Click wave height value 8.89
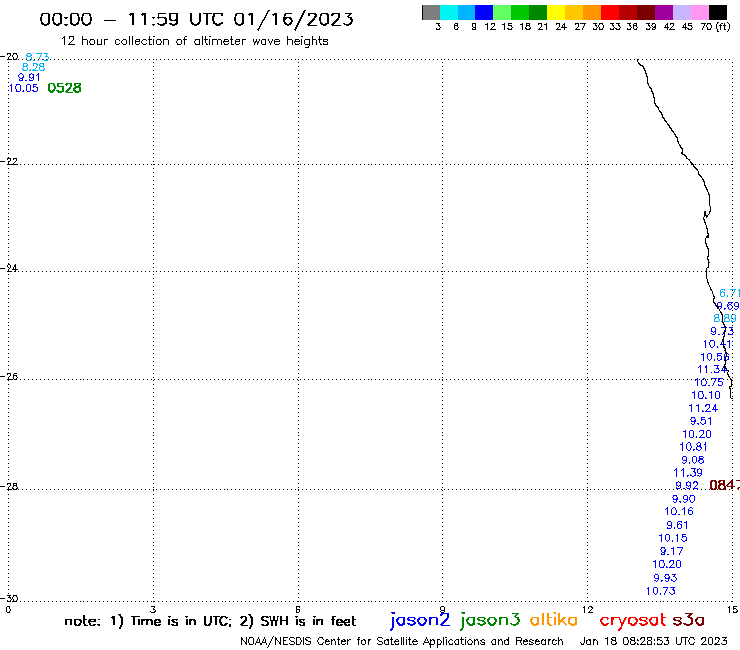This screenshot has height=650, width=740. tap(724, 318)
